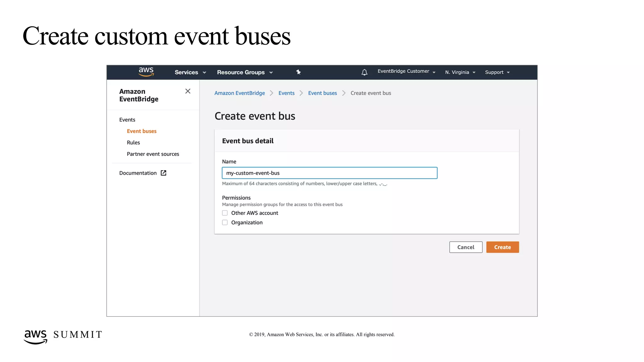Click the Cancel button

pos(466,247)
